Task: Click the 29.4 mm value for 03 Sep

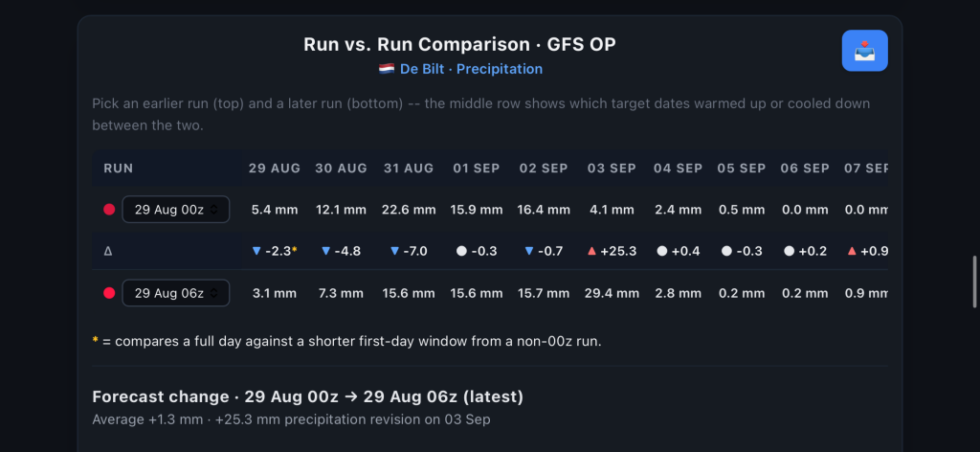Action: pos(612,293)
